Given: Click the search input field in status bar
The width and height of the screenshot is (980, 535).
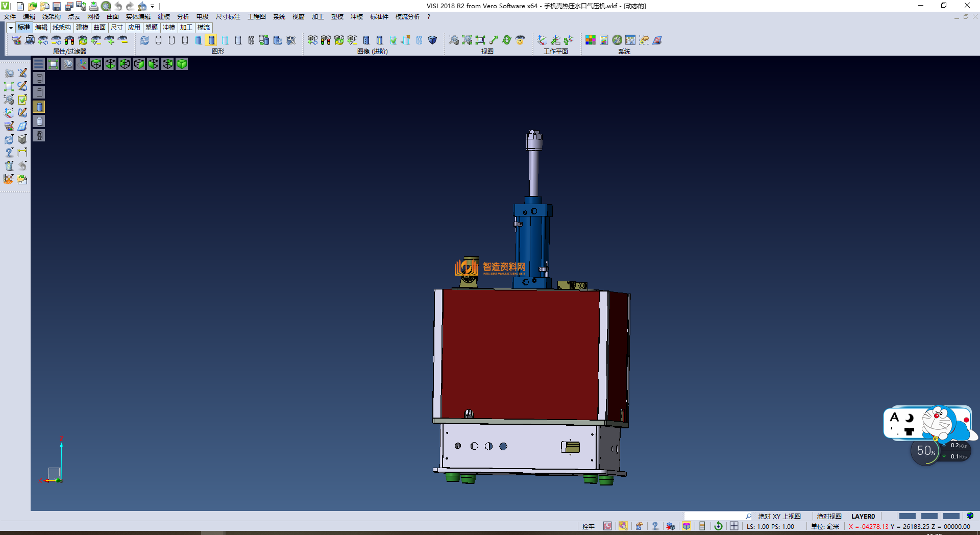Looking at the screenshot, I should pos(715,516).
